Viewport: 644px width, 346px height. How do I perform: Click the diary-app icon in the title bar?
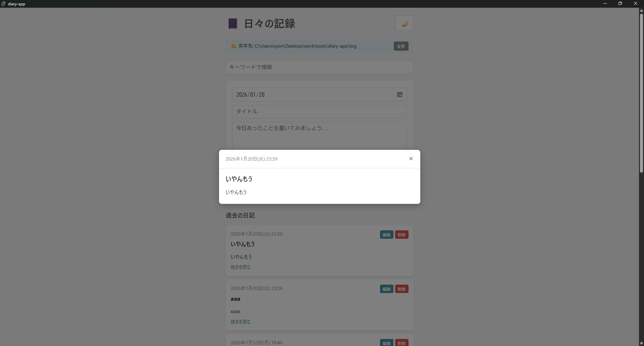[x=4, y=4]
